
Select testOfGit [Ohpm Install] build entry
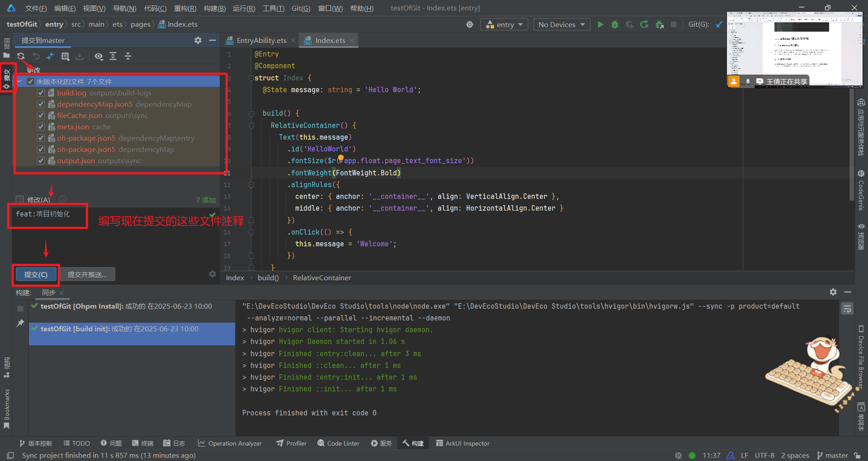coord(132,306)
